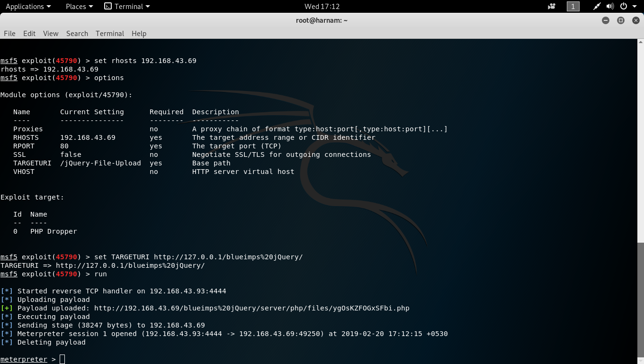Open the Edit menu
Viewport: 644px width, 364px height.
coord(29,33)
